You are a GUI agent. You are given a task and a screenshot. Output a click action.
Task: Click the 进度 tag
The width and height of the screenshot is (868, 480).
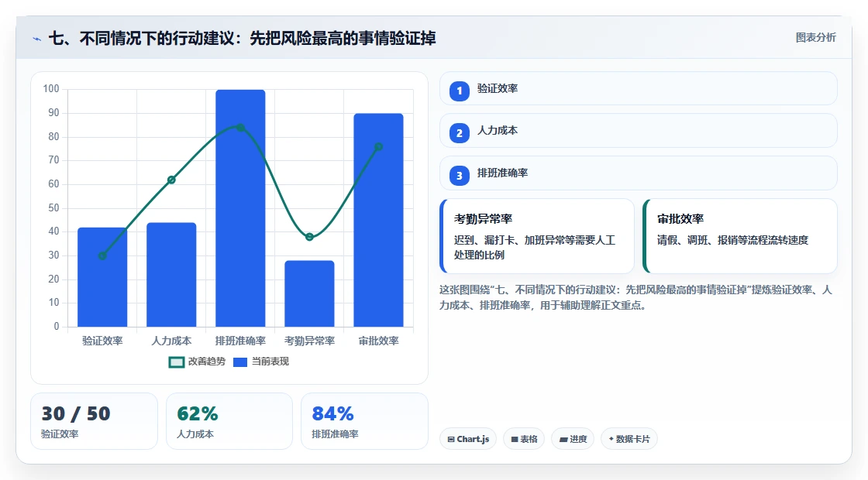573,439
